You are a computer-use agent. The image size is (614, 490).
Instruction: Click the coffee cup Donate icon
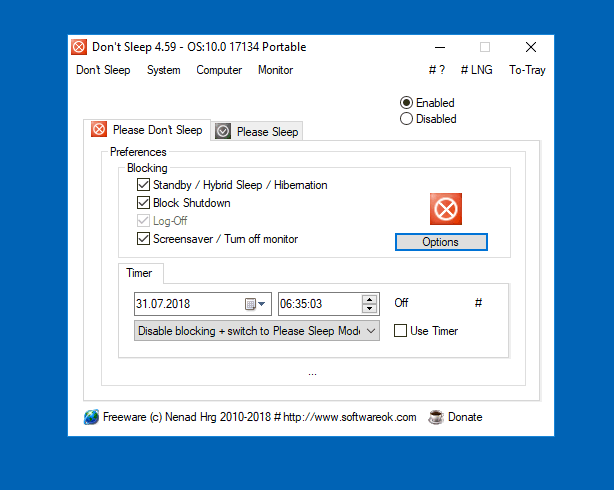[x=435, y=417]
